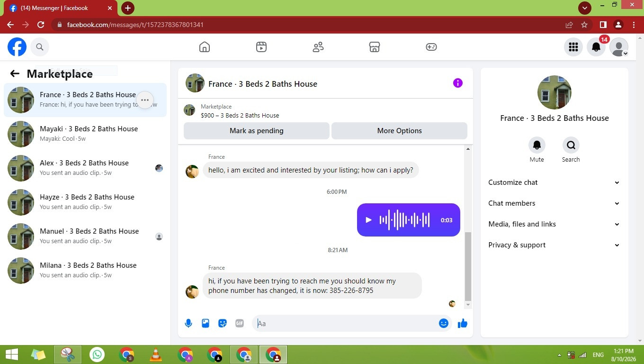The height and width of the screenshot is (364, 644).
Task: Open VLC media player from taskbar
Action: pyautogui.click(x=156, y=355)
